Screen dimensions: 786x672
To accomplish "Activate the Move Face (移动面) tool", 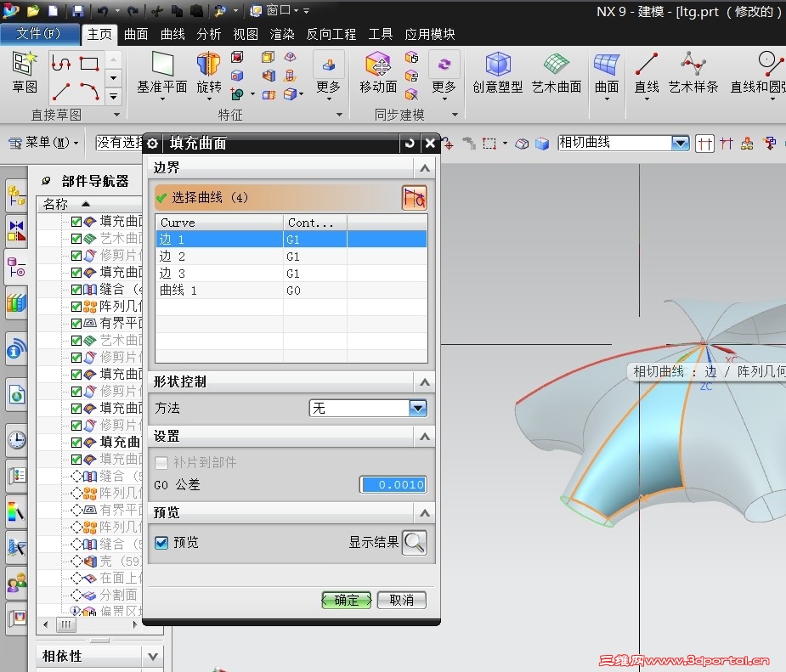I will tap(378, 65).
